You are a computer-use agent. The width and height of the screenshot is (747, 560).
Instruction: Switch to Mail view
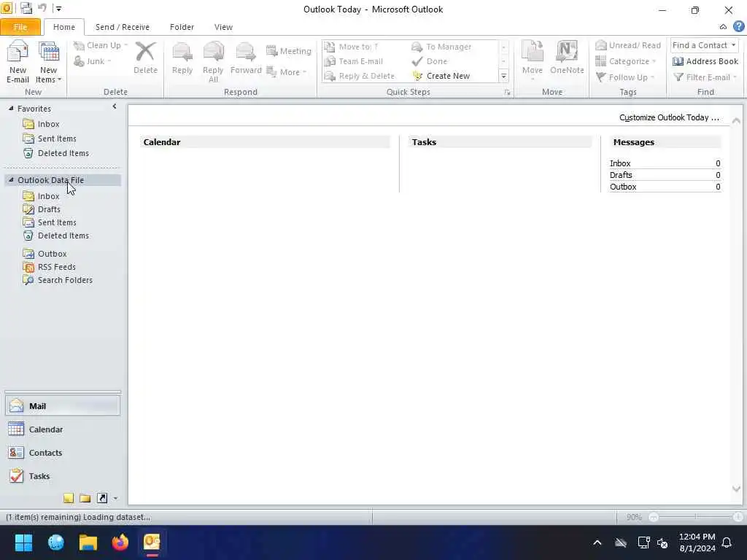coord(63,406)
